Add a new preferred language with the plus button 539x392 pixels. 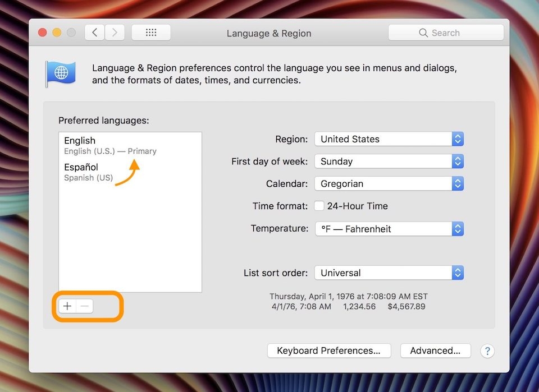pos(67,306)
